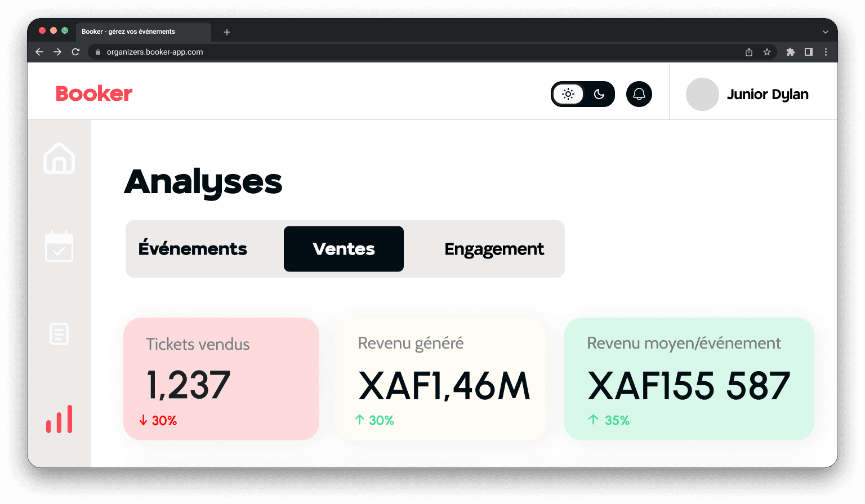This screenshot has height=504, width=865.
Task: Switch to the Engagement tab
Action: (x=494, y=249)
